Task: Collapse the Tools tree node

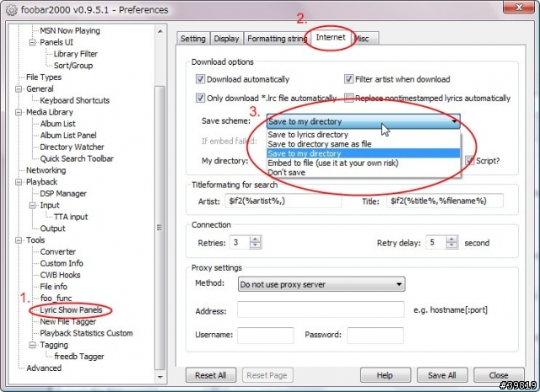Action: tap(19, 240)
